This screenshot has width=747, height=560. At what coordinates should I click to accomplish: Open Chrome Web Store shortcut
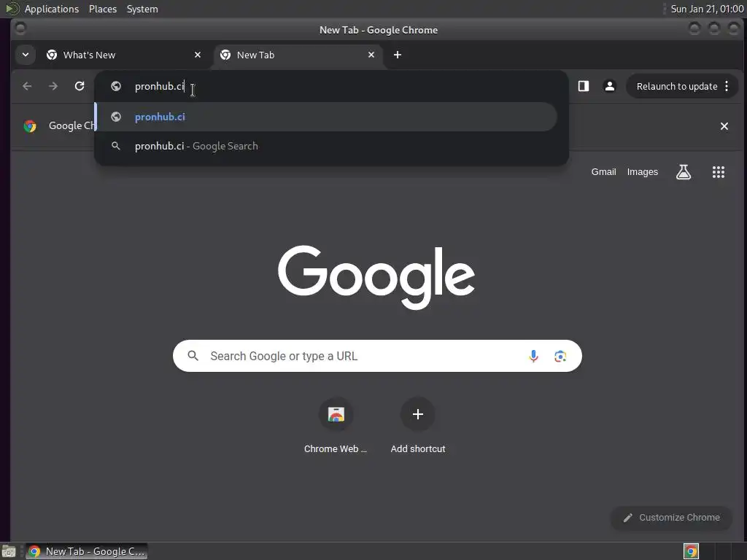tap(336, 425)
